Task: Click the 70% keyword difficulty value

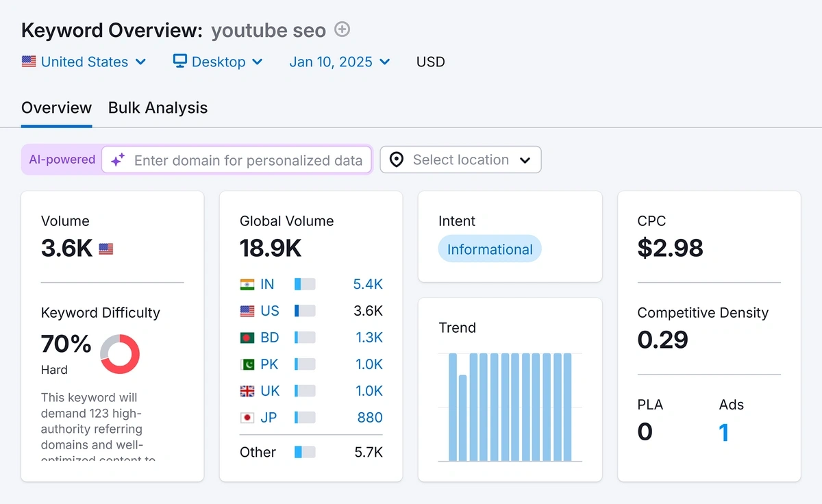Action: tap(66, 343)
